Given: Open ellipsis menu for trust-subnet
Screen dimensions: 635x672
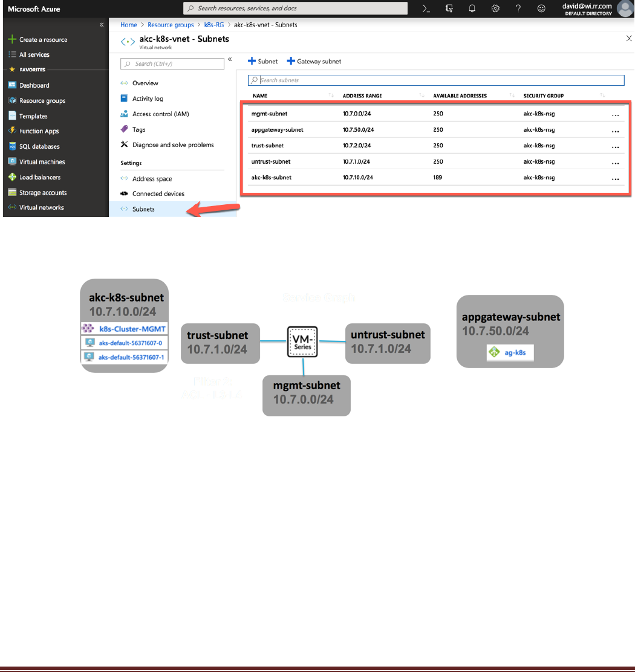Looking at the screenshot, I should pos(615,147).
